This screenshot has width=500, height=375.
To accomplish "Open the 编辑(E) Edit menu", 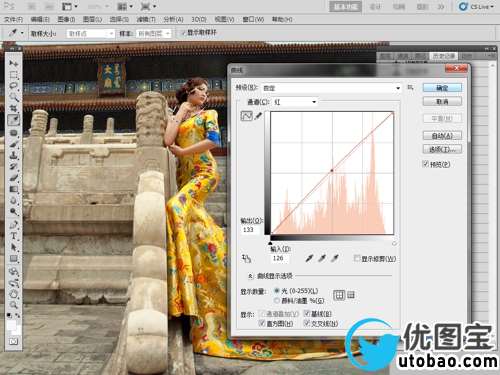I will point(40,20).
